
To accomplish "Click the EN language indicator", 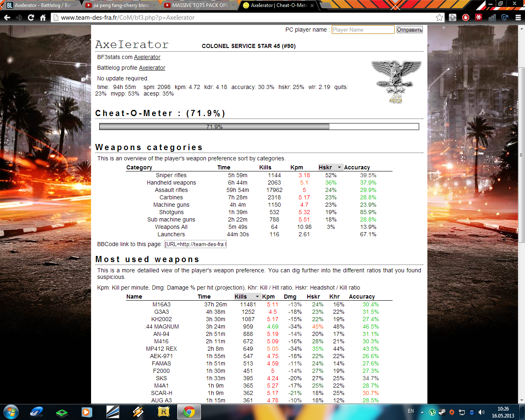I will [411, 411].
